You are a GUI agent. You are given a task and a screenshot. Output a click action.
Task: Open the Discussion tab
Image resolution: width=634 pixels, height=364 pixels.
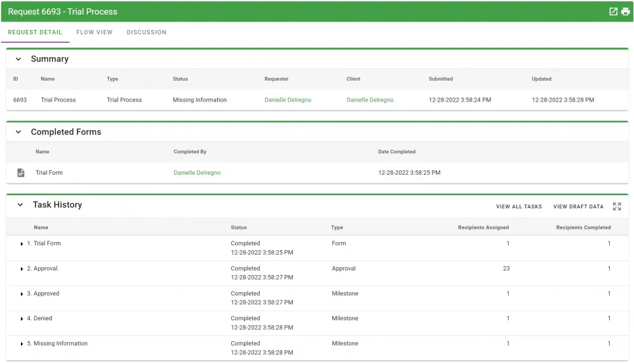click(146, 32)
